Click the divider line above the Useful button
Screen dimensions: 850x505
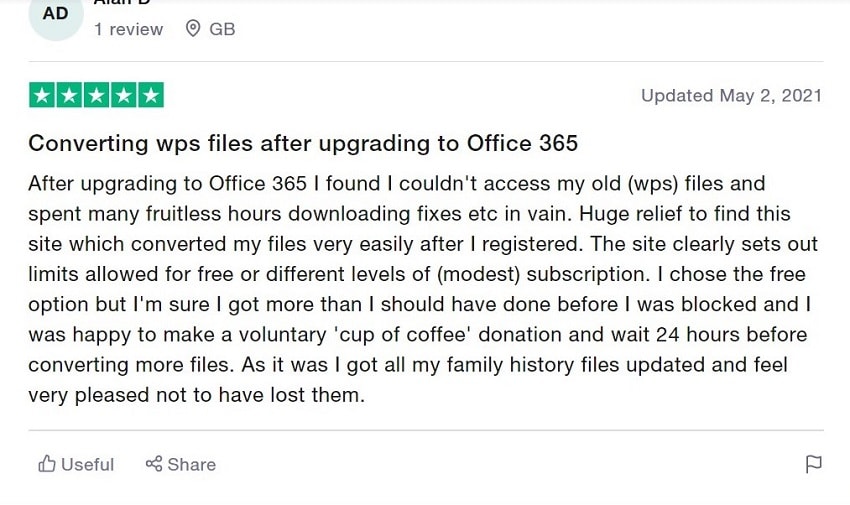[x=425, y=430]
